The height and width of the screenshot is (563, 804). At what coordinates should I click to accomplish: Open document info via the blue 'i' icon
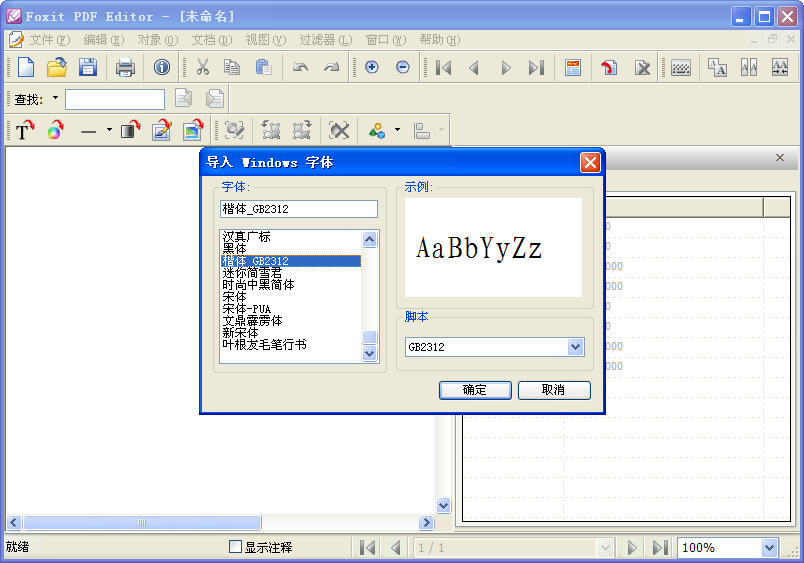click(x=161, y=67)
